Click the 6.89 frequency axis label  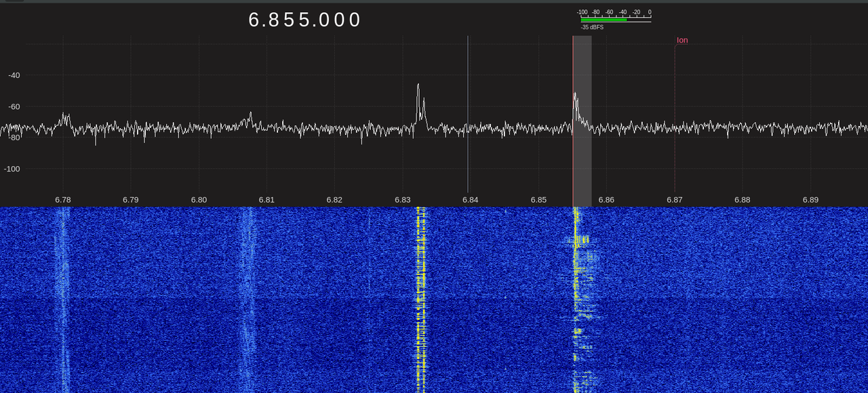click(x=810, y=200)
